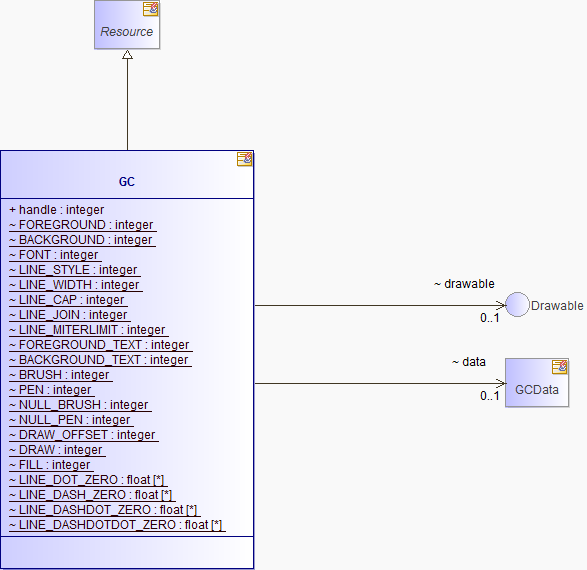587x570 pixels.
Task: Click the arrowhead pointing to GCData
Action: click(x=501, y=383)
